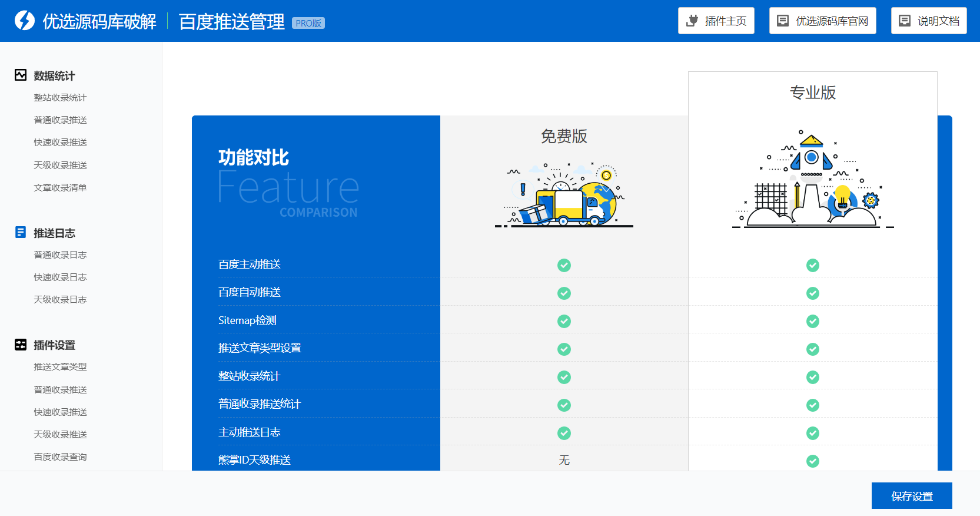Screen dimensions: 980x516
Task: Open the 插件主页 button
Action: point(716,21)
